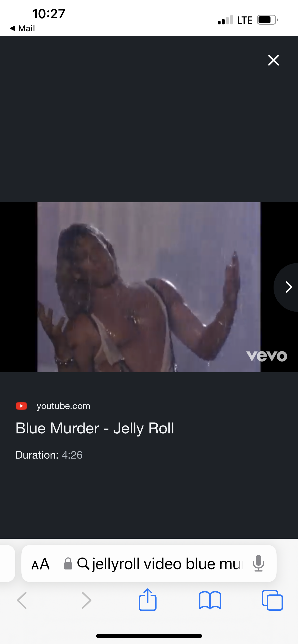Tap the YouTube logo icon
Image resolution: width=298 pixels, height=644 pixels.
coord(21,406)
